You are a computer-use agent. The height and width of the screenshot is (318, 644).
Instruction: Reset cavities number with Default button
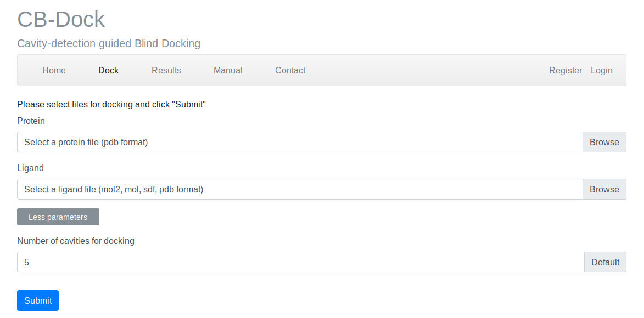coord(605,262)
